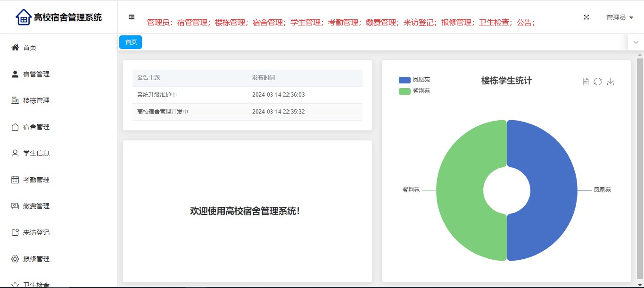The width and height of the screenshot is (644, 288).
Task: Click the house logo icon beside system title
Action: [23, 17]
